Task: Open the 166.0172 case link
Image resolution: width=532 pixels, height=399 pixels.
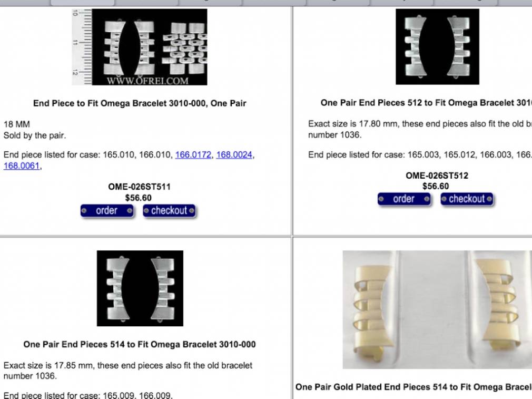Action: coord(193,155)
